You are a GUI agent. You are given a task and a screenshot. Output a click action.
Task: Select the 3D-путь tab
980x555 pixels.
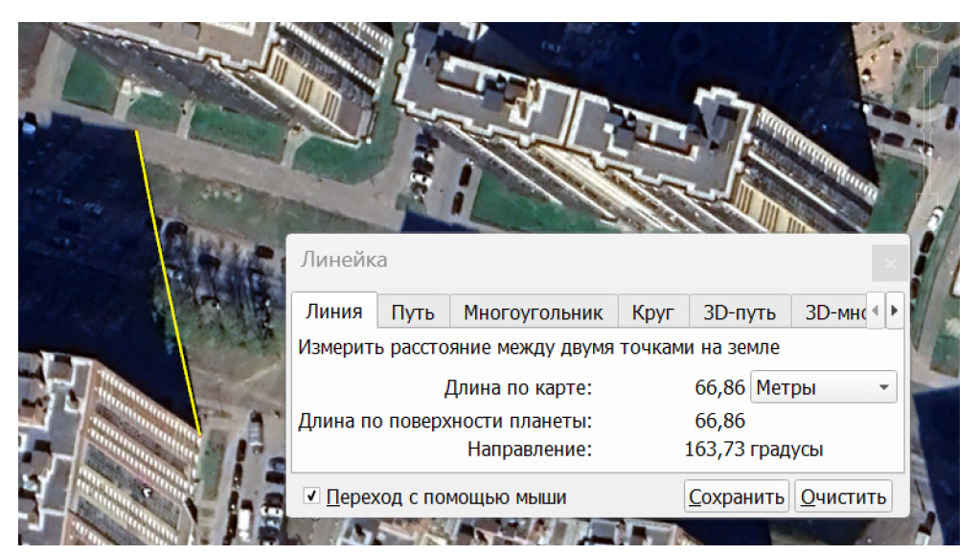(x=739, y=312)
